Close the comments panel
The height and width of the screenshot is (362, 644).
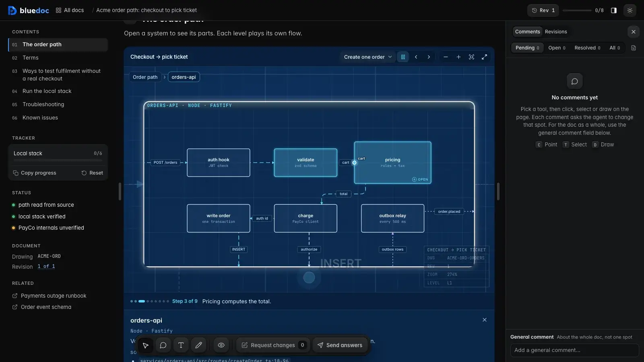pos(634,32)
